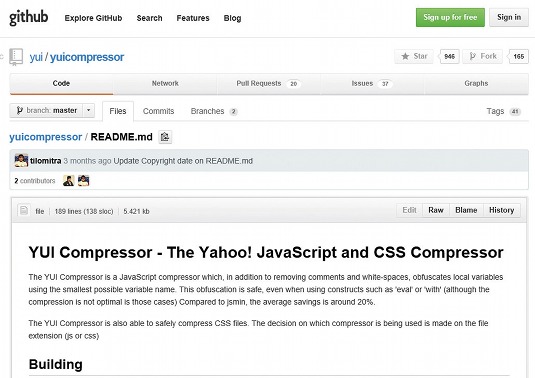Click the Fork button icon
535x378 pixels.
(x=472, y=56)
